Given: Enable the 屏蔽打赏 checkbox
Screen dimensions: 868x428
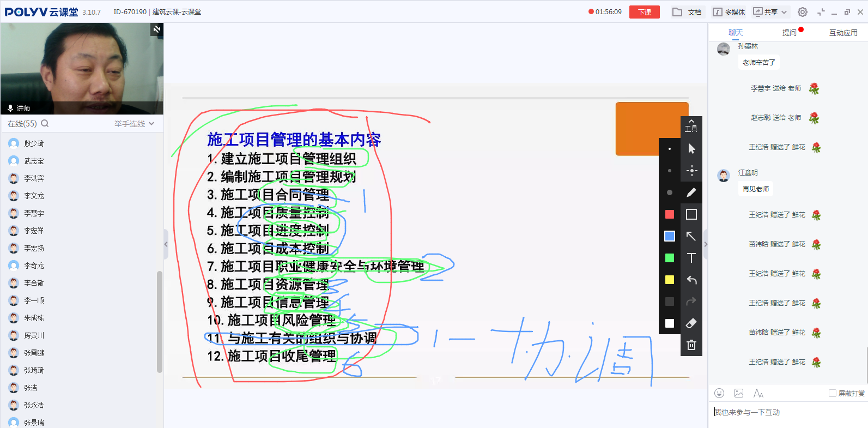Looking at the screenshot, I should 832,393.
